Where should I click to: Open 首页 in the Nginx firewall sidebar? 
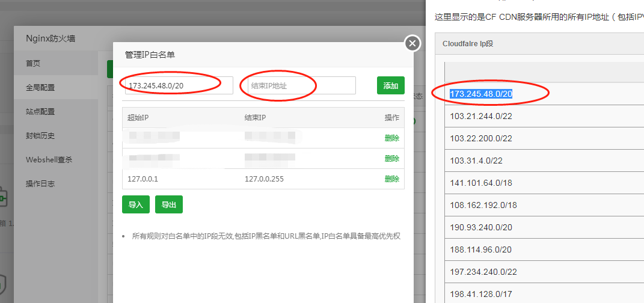pos(56,64)
